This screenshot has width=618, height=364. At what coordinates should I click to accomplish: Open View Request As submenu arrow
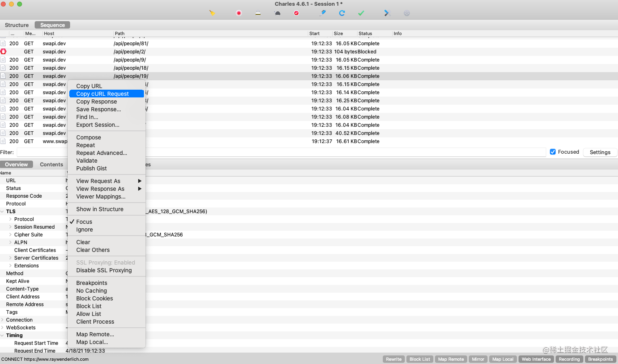(140, 181)
